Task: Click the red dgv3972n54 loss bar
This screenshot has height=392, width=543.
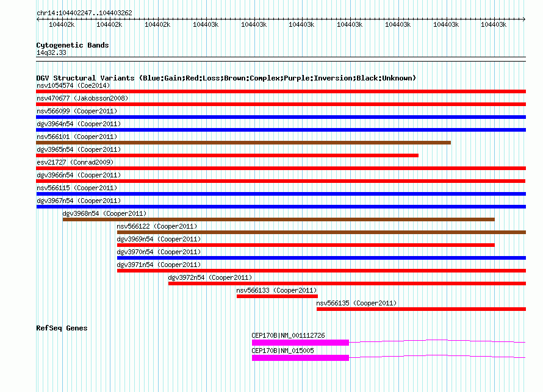Action: pyautogui.click(x=347, y=283)
